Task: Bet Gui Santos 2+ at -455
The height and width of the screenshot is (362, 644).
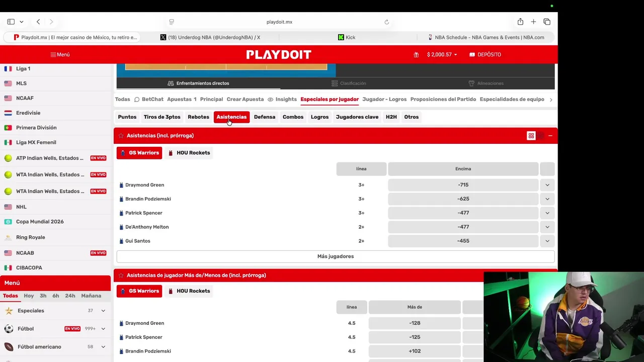Action: point(463,241)
